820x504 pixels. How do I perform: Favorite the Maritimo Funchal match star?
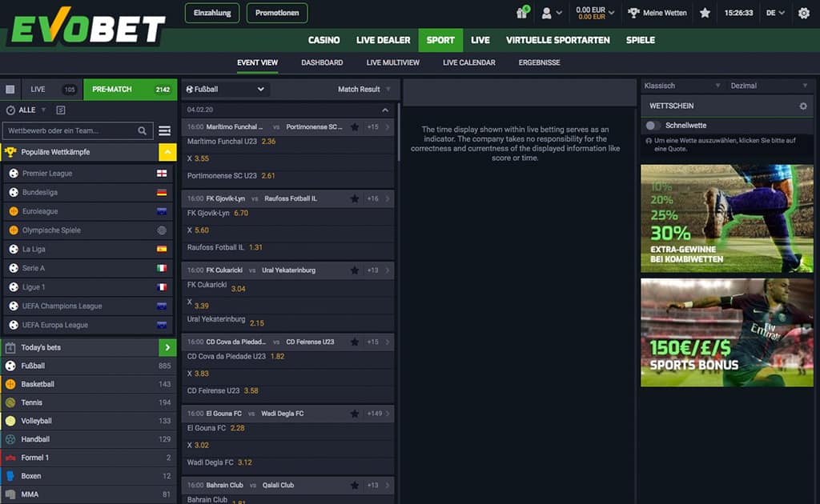click(355, 127)
